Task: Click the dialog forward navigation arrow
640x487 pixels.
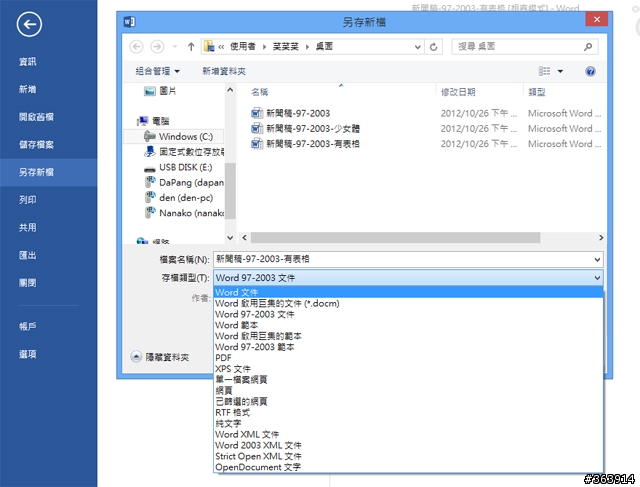Action: coord(157,47)
